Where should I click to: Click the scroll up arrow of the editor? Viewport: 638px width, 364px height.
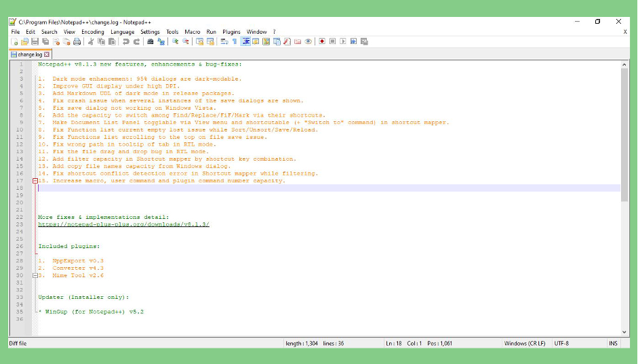624,64
